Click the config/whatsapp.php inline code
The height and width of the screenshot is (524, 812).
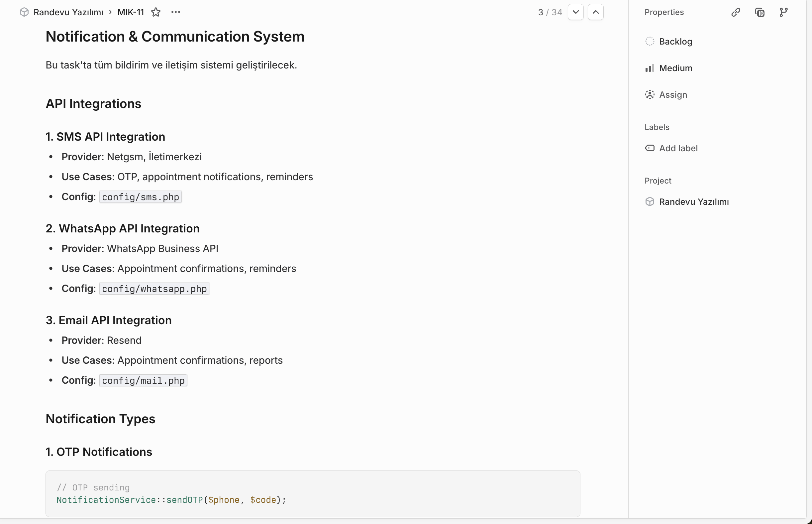point(154,289)
